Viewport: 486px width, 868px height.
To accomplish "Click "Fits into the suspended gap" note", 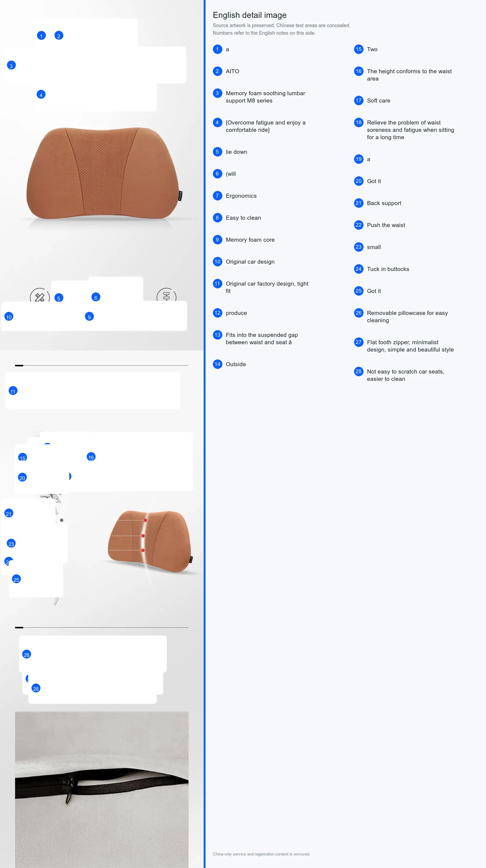I will tap(262, 338).
